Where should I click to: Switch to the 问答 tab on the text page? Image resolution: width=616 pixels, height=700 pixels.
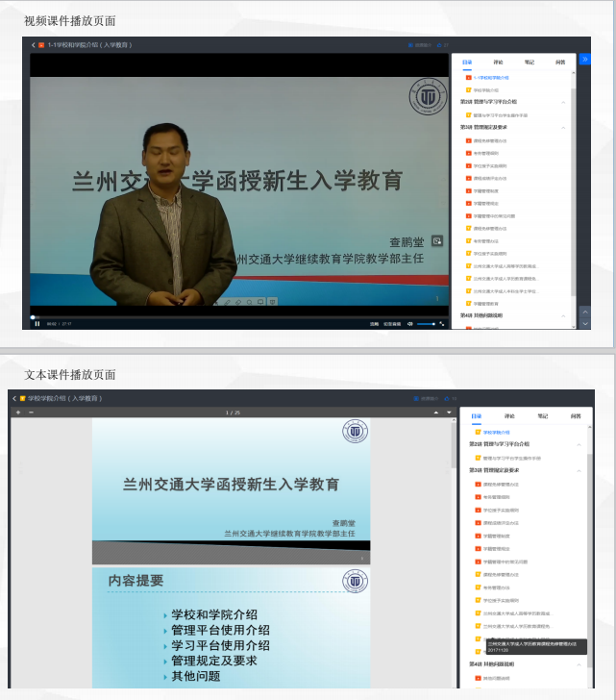[x=576, y=416]
